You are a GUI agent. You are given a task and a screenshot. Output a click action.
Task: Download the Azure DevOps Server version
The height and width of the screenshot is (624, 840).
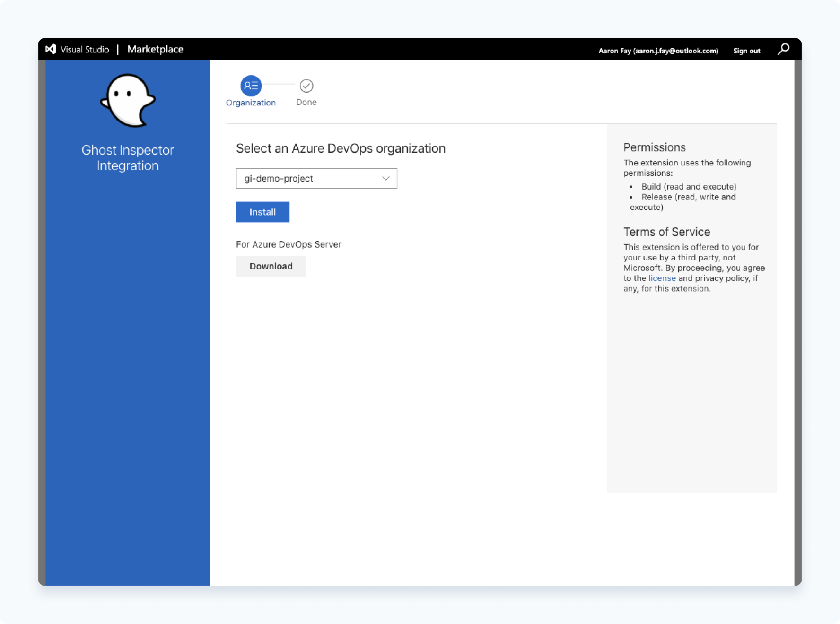coord(271,266)
